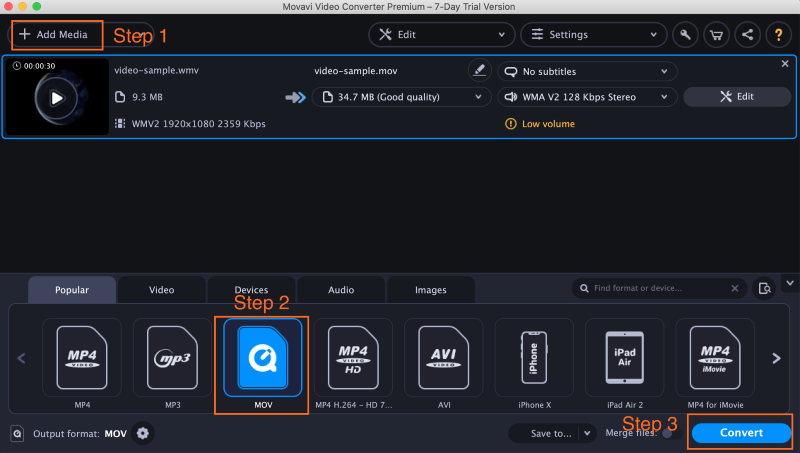800x453 pixels.
Task: Click the WMV2 1920x1080 2359 Kbps info text
Action: pos(198,124)
